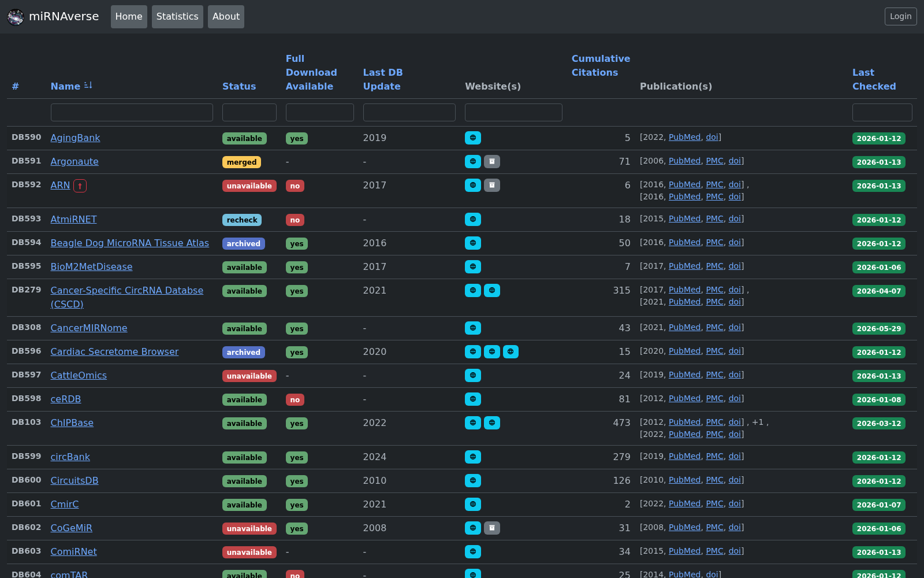This screenshot has height=578, width=924.
Task: Click the Login button
Action: tap(900, 16)
